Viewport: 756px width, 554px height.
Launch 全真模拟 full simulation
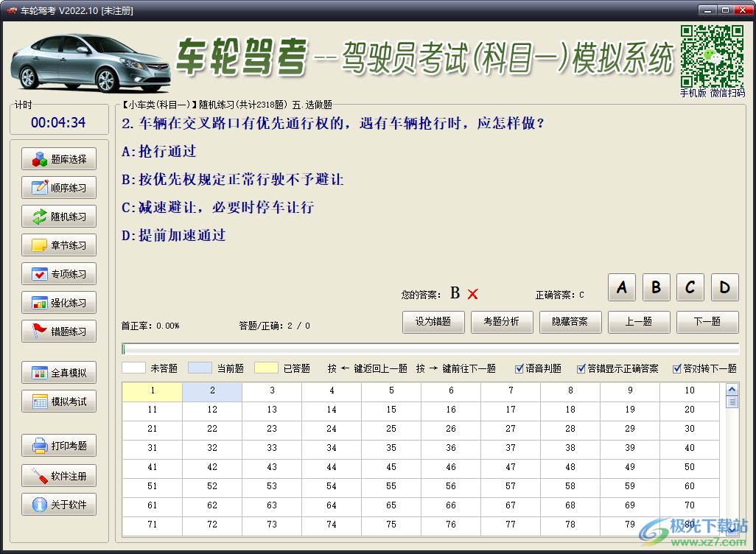point(59,373)
